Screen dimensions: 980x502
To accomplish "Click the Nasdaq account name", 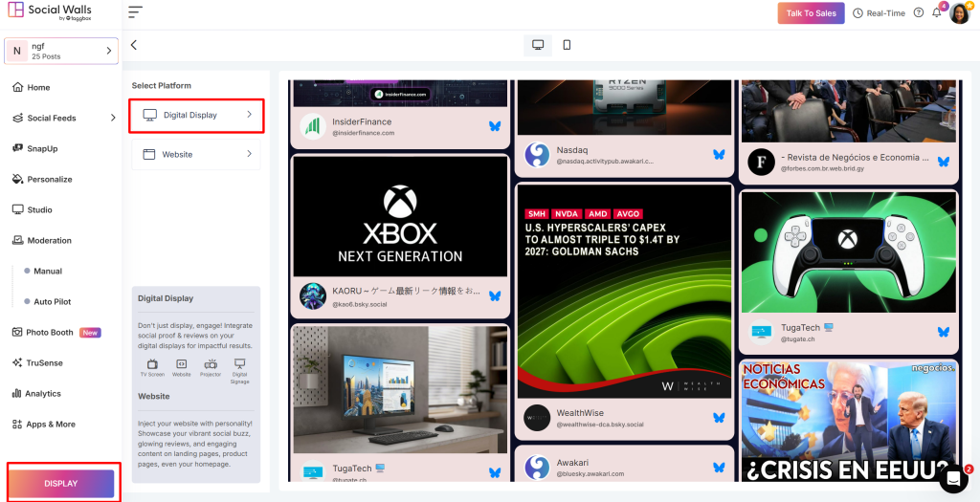I will pyautogui.click(x=572, y=150).
